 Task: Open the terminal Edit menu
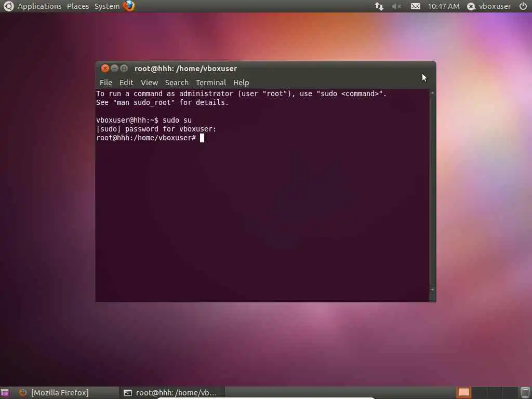(x=126, y=83)
